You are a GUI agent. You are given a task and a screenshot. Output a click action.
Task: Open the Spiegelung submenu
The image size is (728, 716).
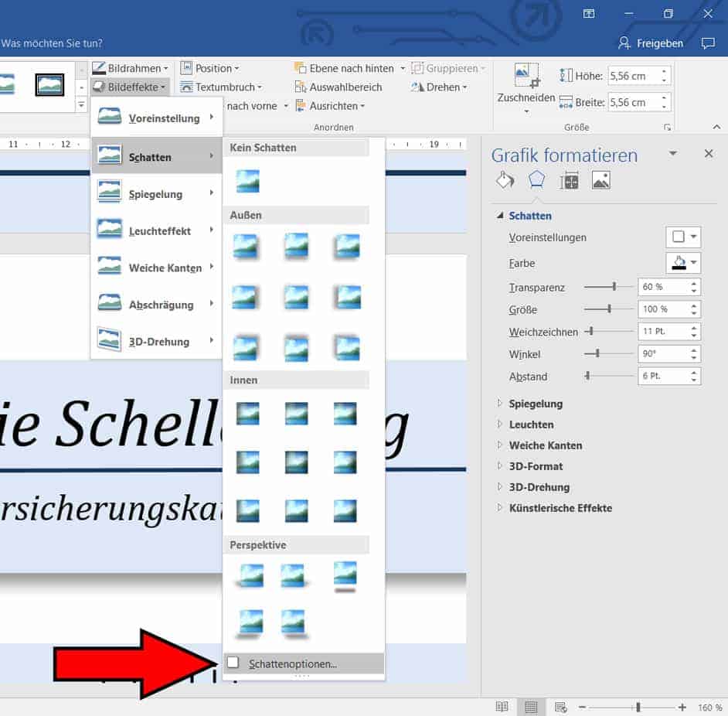coord(156,194)
